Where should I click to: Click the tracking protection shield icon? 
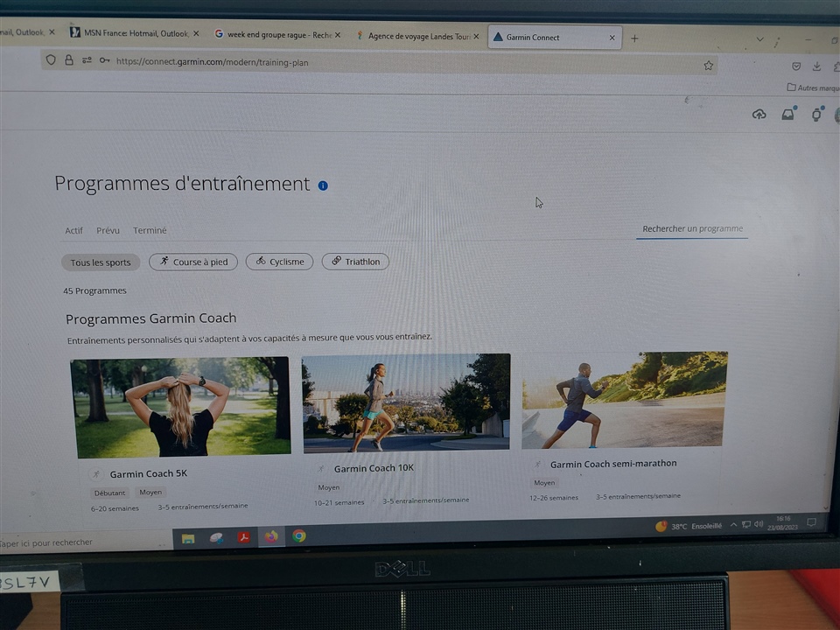click(x=51, y=59)
